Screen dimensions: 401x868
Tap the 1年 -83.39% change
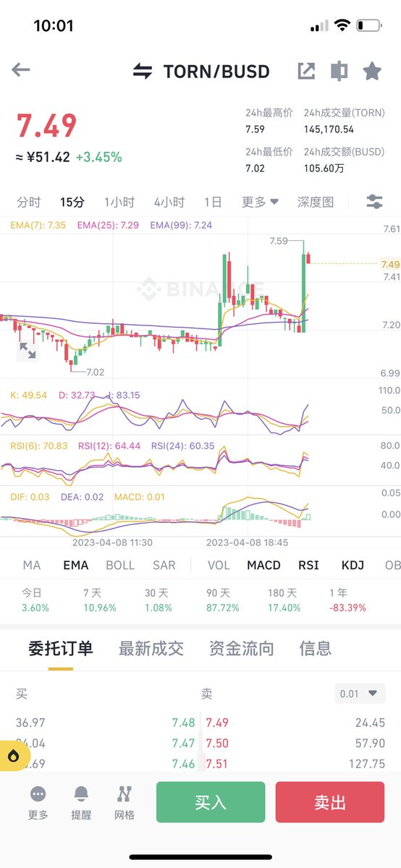[349, 608]
